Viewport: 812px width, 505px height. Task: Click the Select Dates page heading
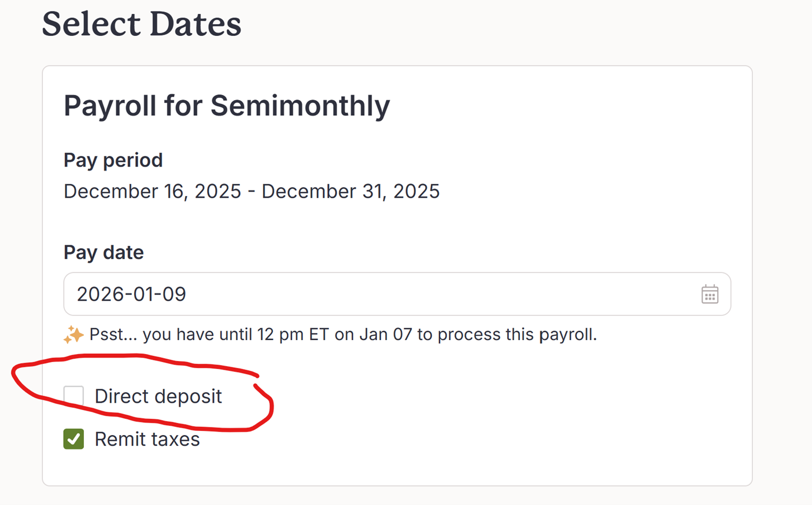(x=142, y=24)
